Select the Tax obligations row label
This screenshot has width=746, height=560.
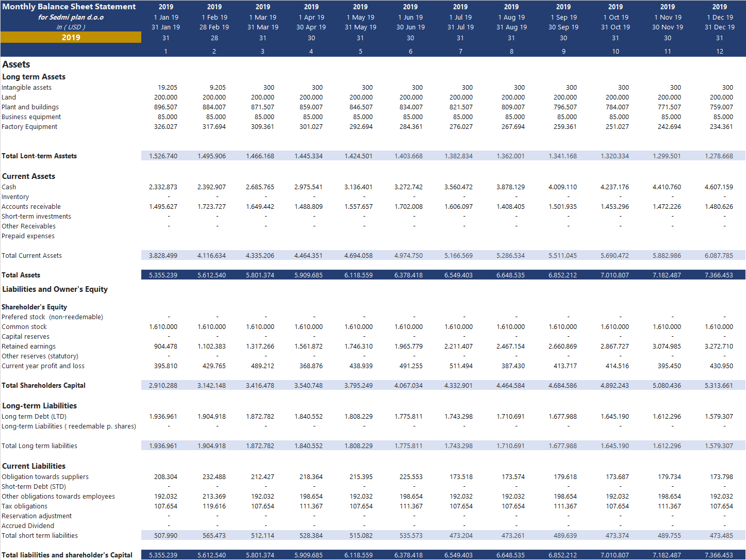[25, 506]
